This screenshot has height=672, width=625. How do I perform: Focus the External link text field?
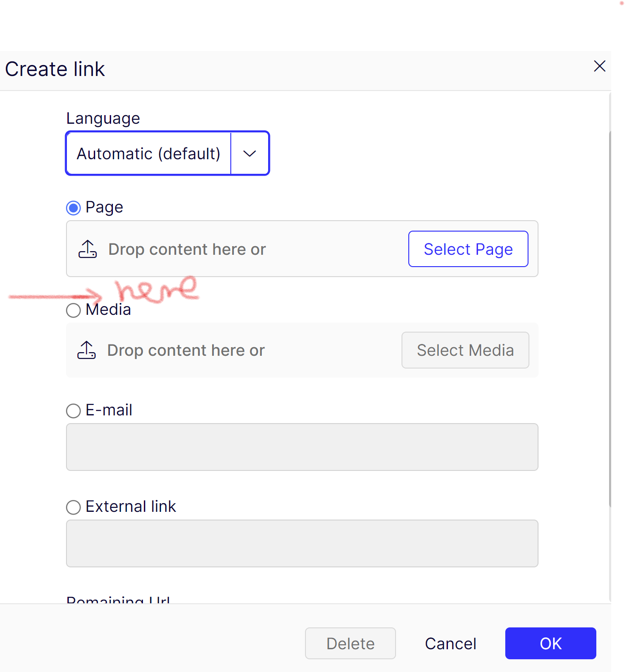[302, 544]
